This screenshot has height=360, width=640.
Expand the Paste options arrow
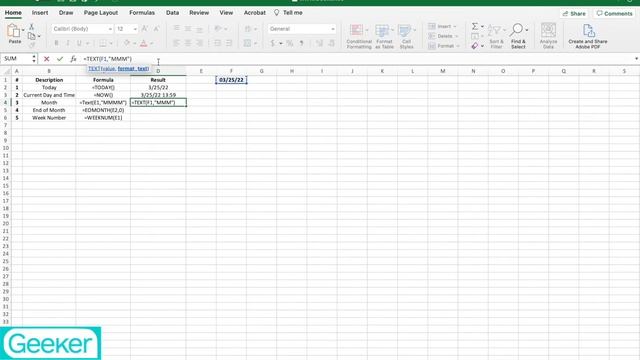coord(23,30)
